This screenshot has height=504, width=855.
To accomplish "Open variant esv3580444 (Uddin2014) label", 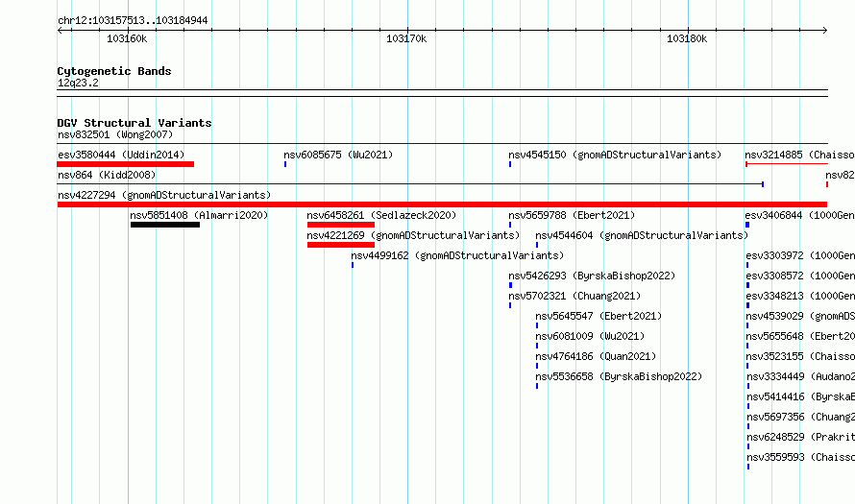I will coord(121,155).
